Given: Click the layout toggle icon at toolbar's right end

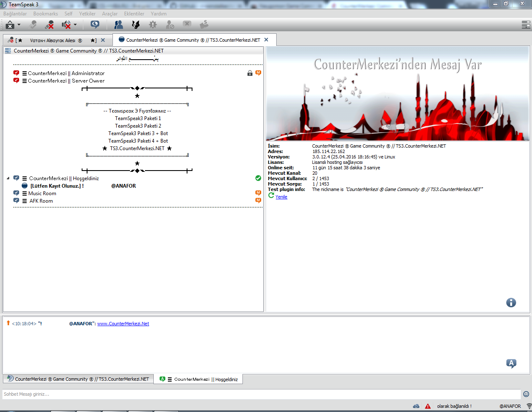Looking at the screenshot, I should (526, 25).
